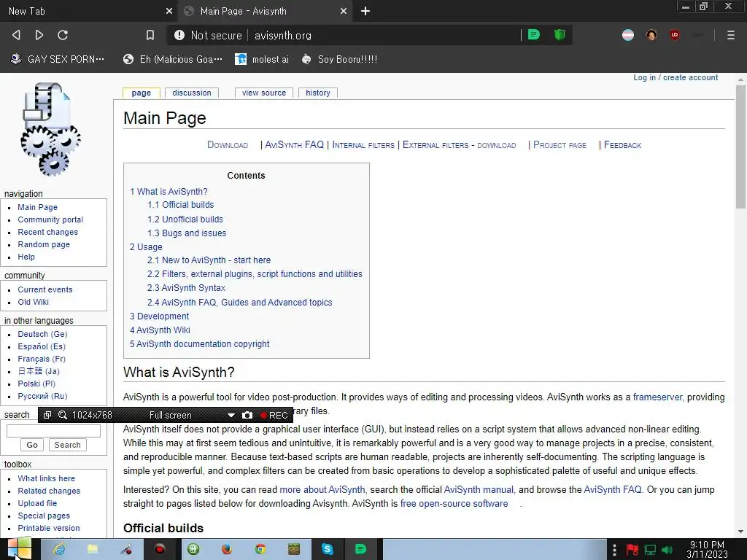Reload the avisynth.org page
747x560 pixels.
pos(63,35)
